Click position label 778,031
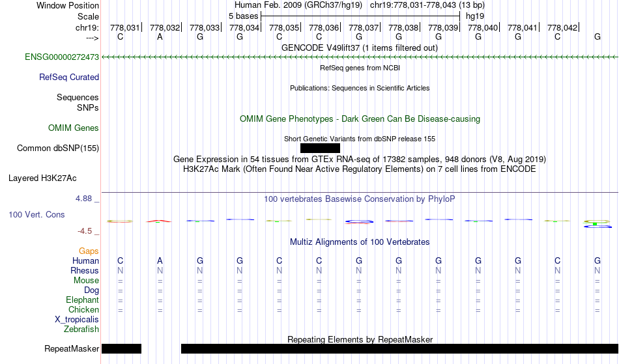 point(124,27)
